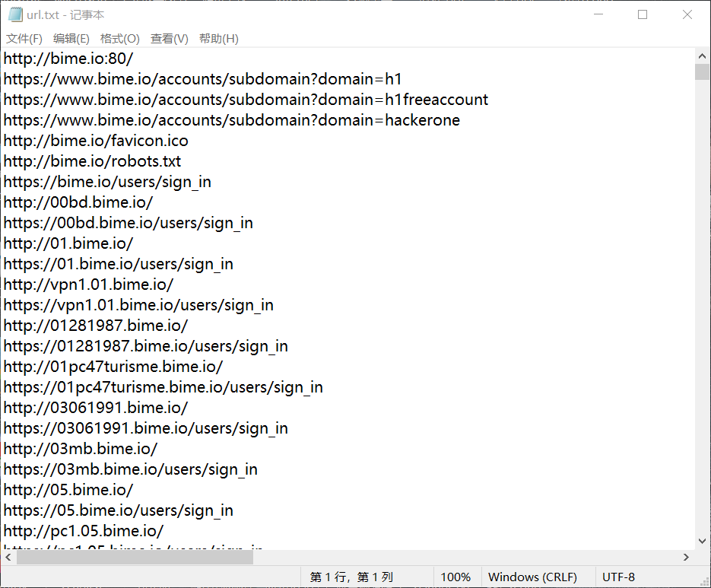This screenshot has width=711, height=588.
Task: Close the url.txt Notepad window
Action: click(687, 14)
